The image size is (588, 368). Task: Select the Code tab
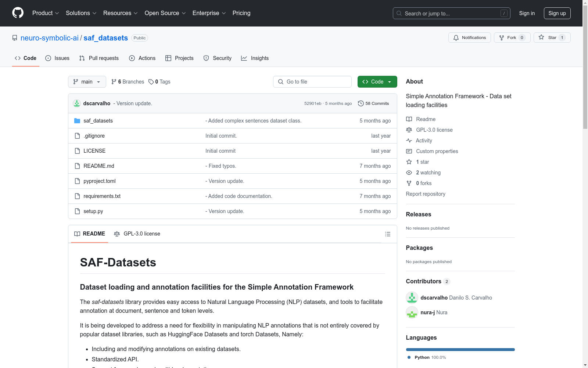(x=26, y=58)
